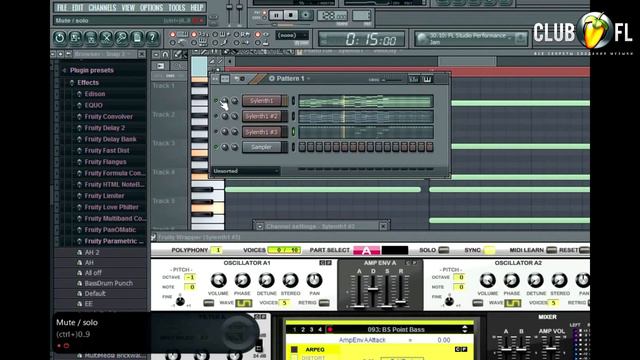Expand Fruity Delay 2 presets
This screenshot has height=360, width=640.
pyautogui.click(x=79, y=128)
